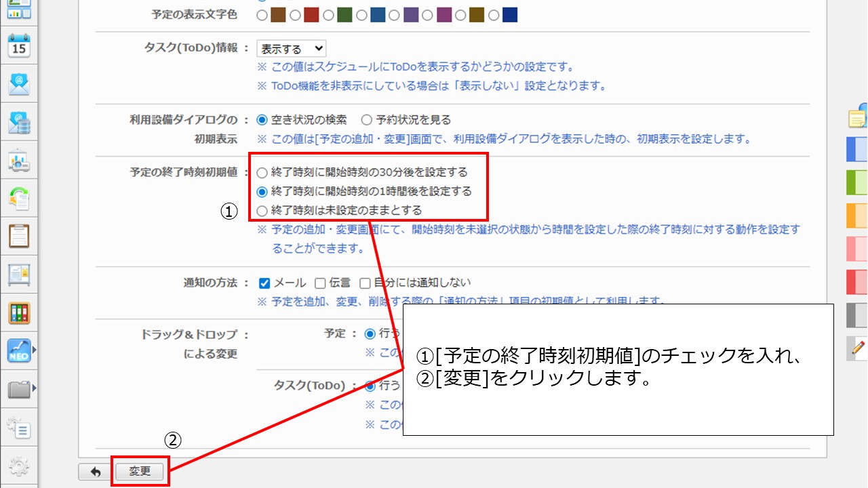Click the 予定の表示文字色 label
The height and width of the screenshot is (488, 868).
pos(195,14)
